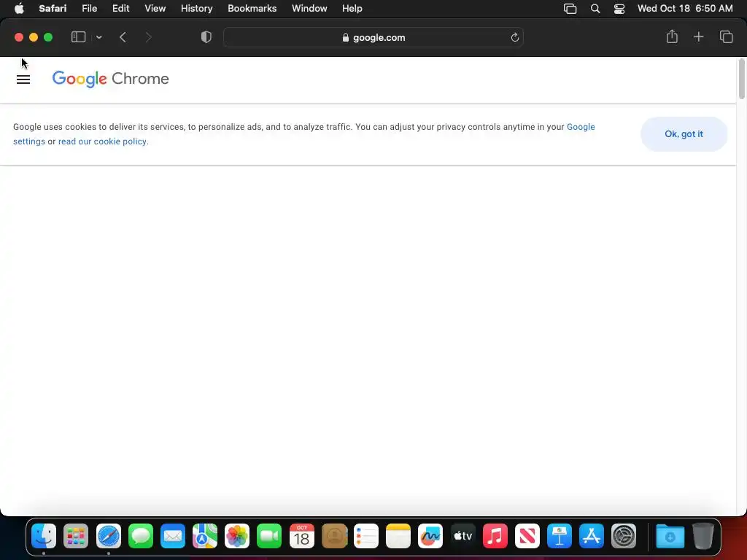Viewport: 747px width, 560px height.
Task: Open Freeform from the Dock
Action: 430,536
